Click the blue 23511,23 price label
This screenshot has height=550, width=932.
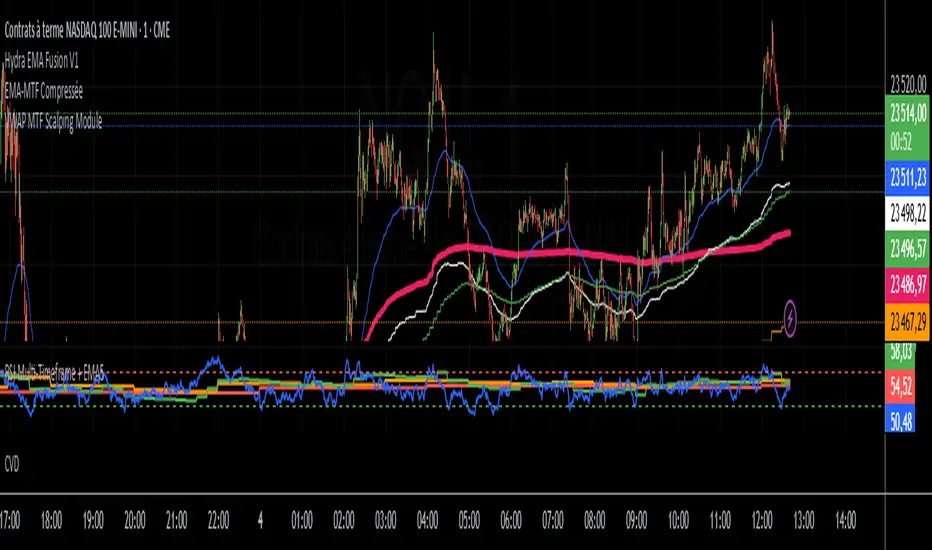(908, 177)
